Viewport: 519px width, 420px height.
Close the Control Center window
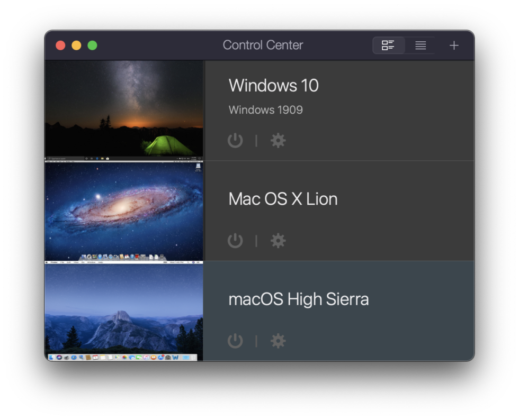(60, 45)
